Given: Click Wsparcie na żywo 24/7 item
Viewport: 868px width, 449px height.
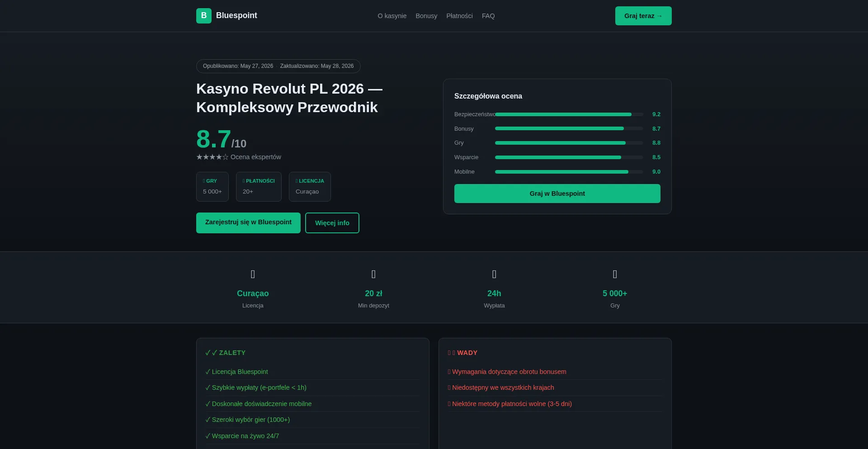Looking at the screenshot, I should click(x=312, y=436).
